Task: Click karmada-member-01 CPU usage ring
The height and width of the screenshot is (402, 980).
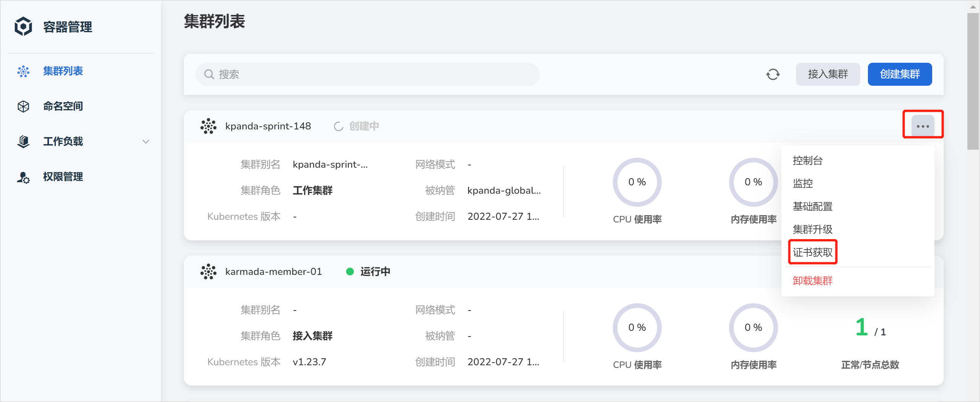Action: [637, 328]
